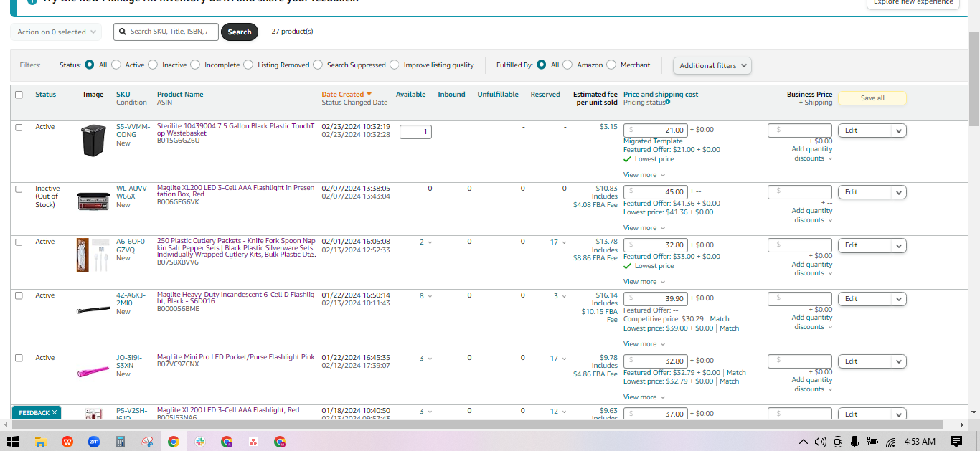
Task: Choose the Active status filter
Action: point(116,65)
